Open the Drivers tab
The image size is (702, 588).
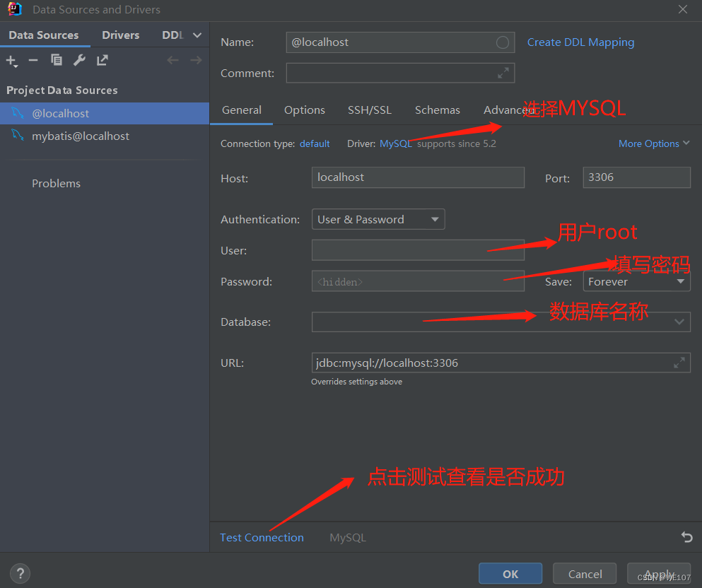pos(120,35)
